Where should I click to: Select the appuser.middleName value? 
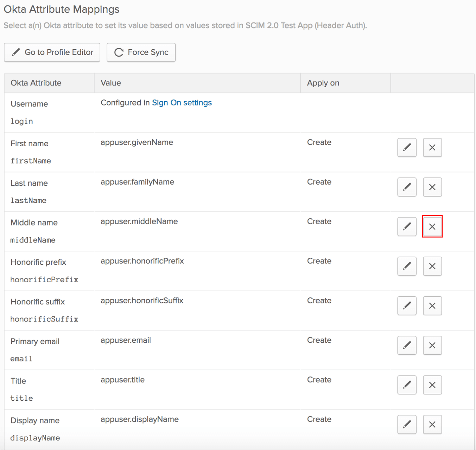(x=139, y=221)
